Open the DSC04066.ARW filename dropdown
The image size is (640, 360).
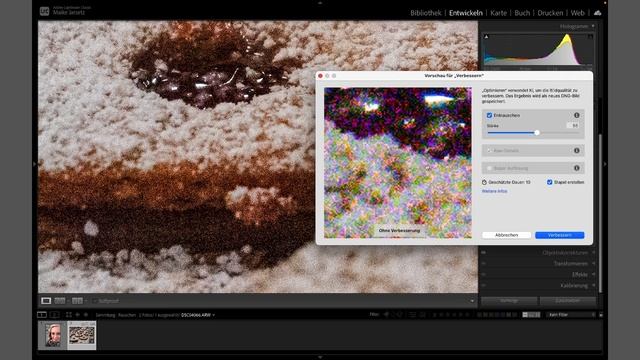tap(198, 315)
